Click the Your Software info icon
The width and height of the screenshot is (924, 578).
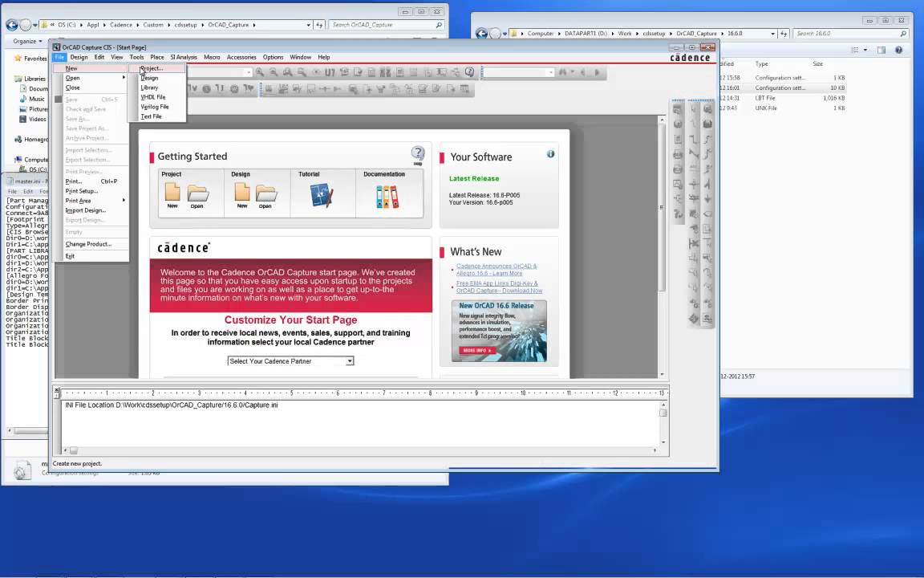(550, 154)
